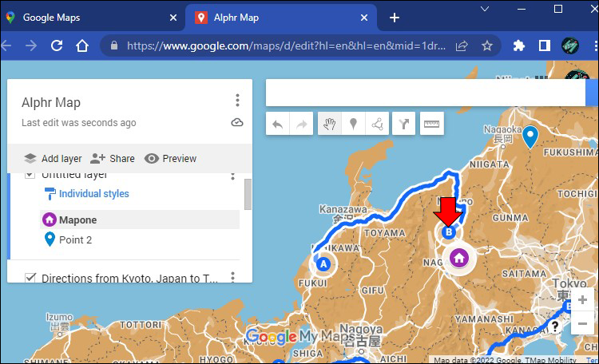The image size is (599, 364).
Task: Go to browser Home page
Action: point(82,45)
